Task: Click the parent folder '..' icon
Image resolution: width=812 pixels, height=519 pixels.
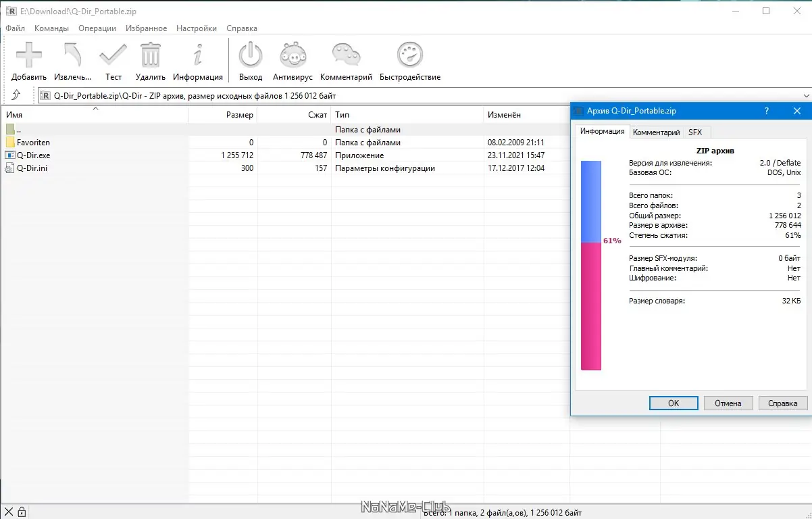Action: tap(10, 130)
